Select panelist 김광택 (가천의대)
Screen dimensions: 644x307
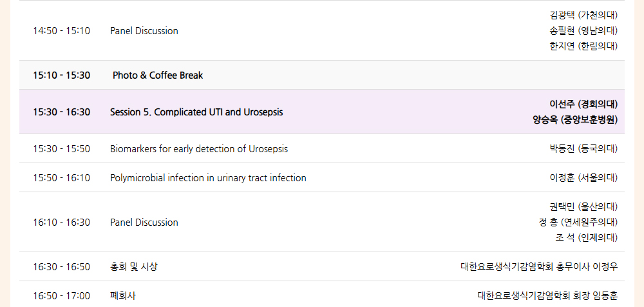[583, 15]
